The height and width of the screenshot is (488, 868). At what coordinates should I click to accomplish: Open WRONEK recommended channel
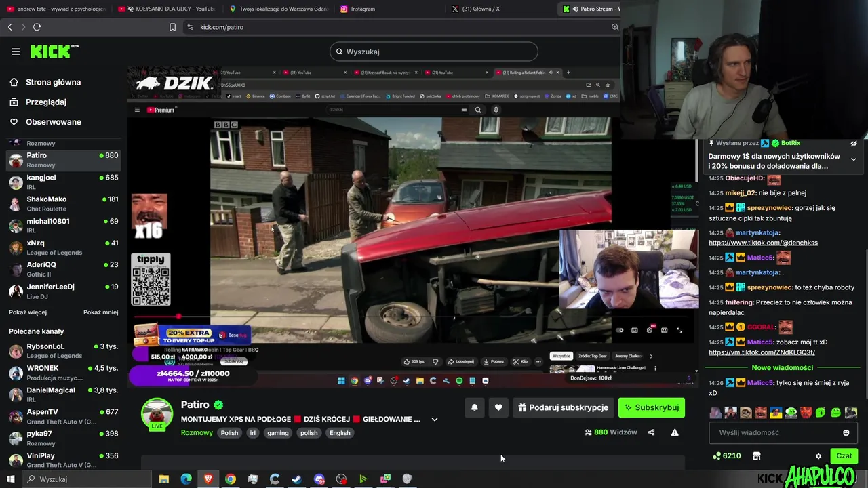point(64,373)
